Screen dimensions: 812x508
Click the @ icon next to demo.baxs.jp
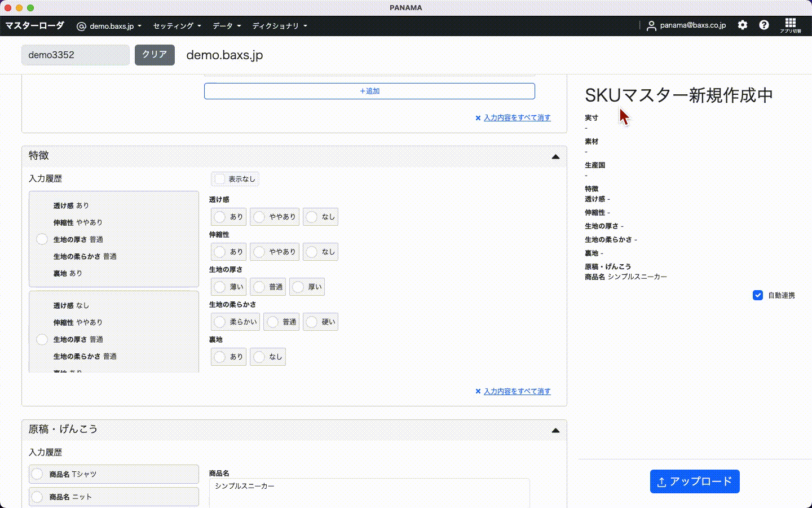pos(81,27)
